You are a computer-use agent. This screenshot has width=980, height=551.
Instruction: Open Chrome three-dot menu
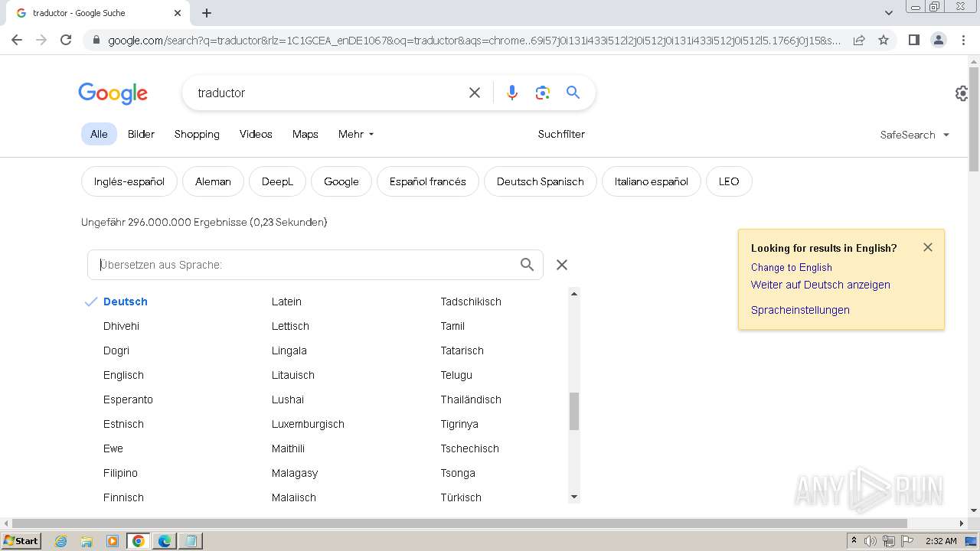tap(963, 40)
